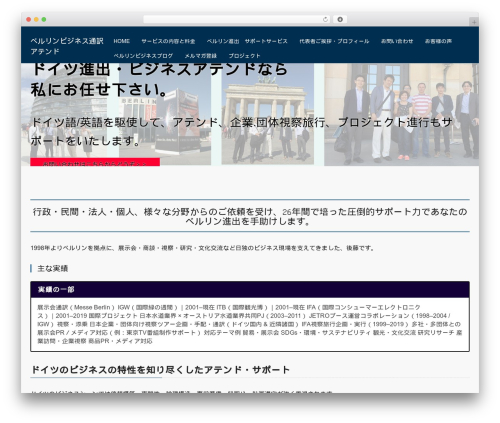Click the yellow minimize window button

[36, 19]
